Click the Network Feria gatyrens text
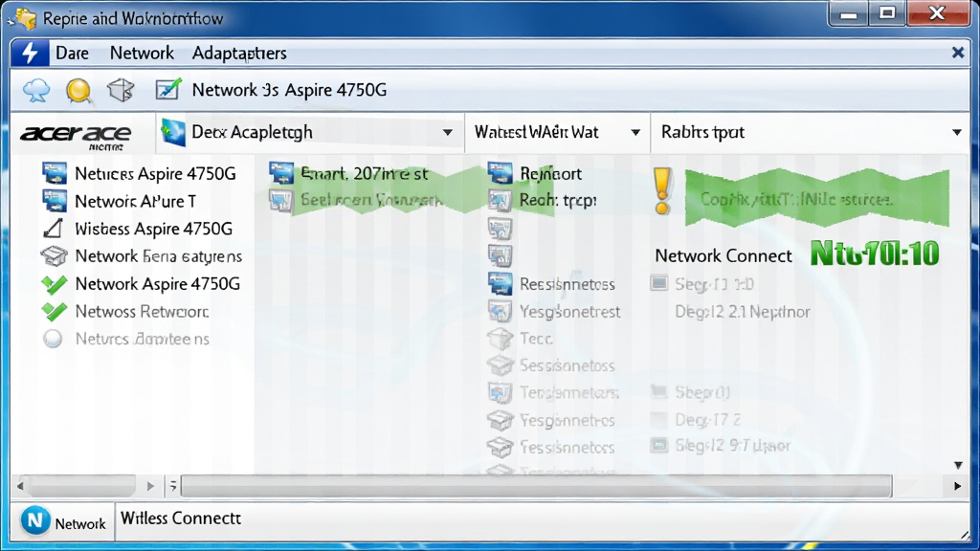This screenshot has width=980, height=551. 158,256
